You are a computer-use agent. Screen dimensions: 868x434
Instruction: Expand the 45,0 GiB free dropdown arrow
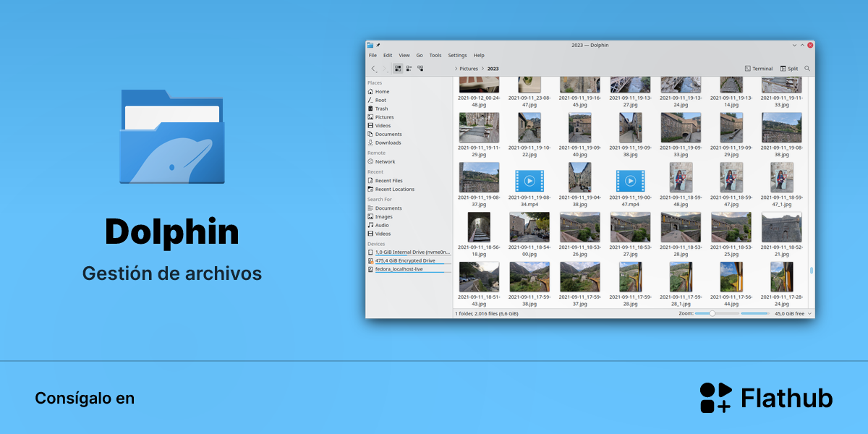coord(809,314)
